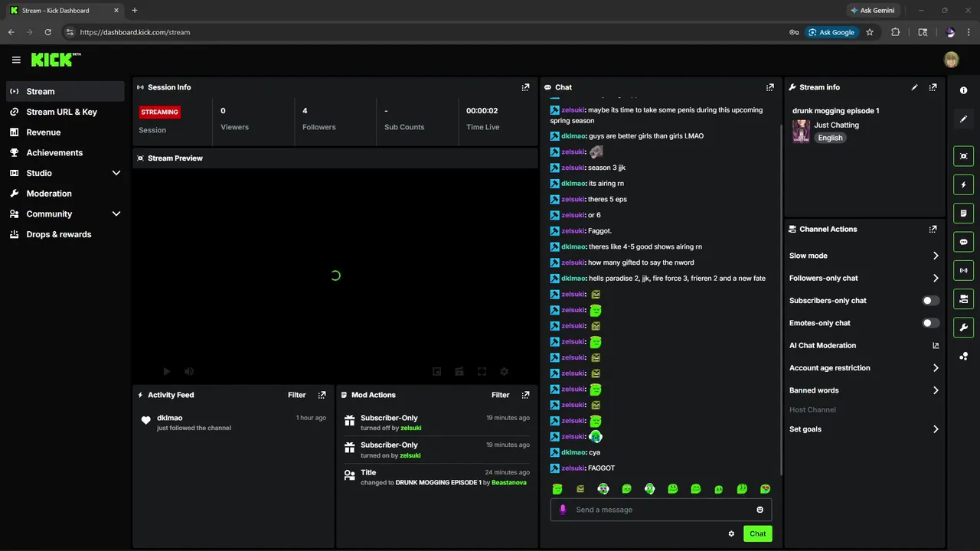Click the stream title drunk mogging episode 1
Image resolution: width=980 pixels, height=551 pixels.
pyautogui.click(x=835, y=111)
